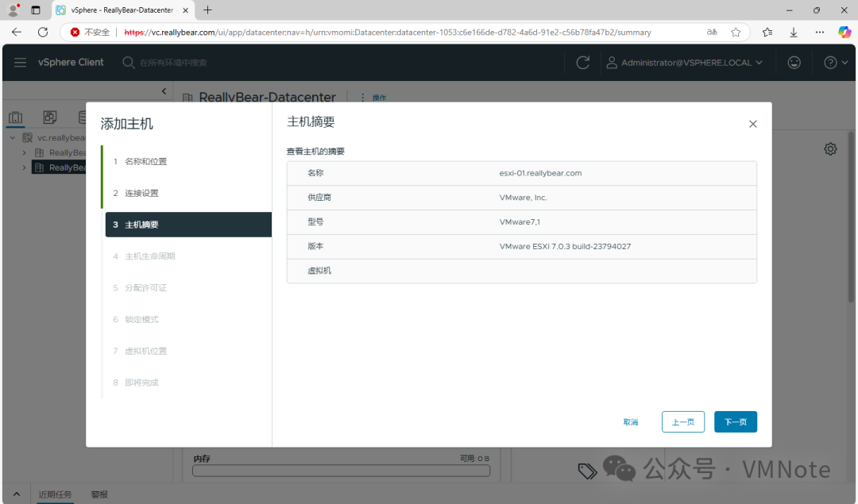Open the help menu dropdown
Viewport: 858px width, 504px height.
pyautogui.click(x=836, y=63)
